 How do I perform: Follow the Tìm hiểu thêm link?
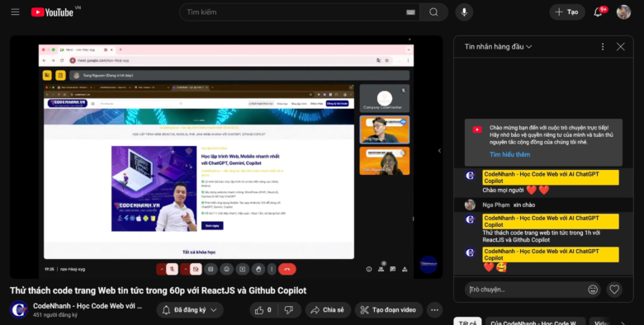tap(509, 154)
